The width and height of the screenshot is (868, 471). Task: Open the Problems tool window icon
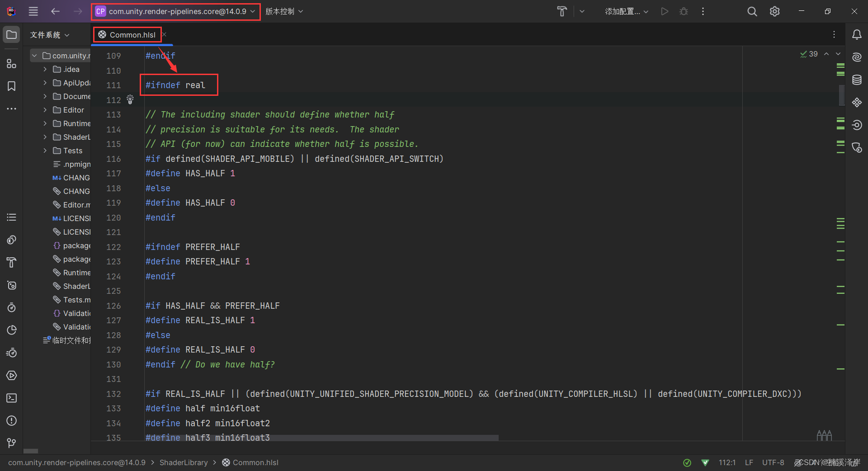pos(12,421)
